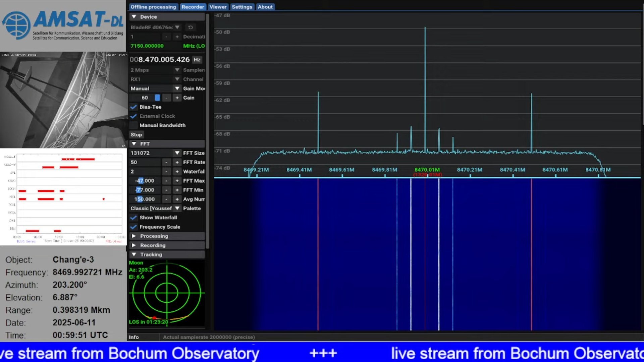Disable the Bias-Tee checkbox

click(134, 107)
